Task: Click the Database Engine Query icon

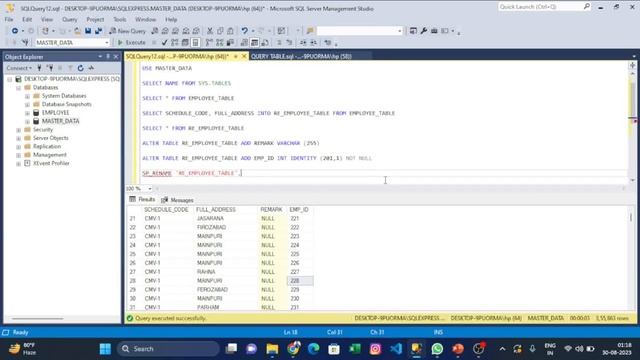Action: pos(155,31)
